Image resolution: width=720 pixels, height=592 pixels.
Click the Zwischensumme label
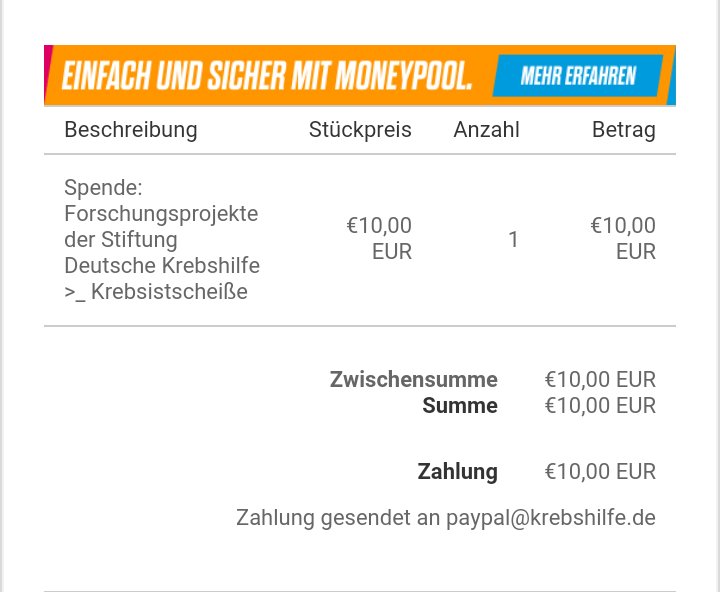click(413, 379)
